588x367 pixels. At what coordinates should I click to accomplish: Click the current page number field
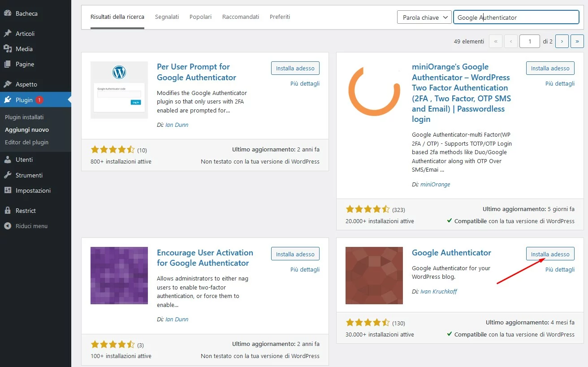[530, 41]
